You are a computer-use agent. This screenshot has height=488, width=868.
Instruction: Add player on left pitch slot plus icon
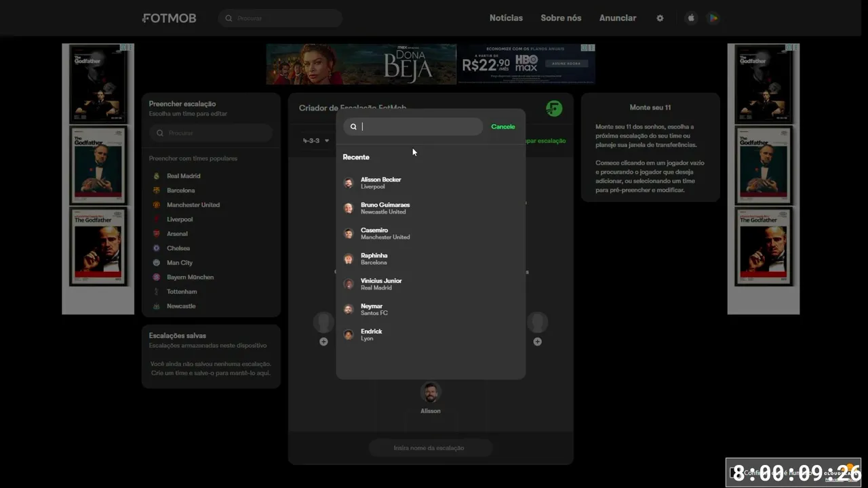(x=323, y=342)
